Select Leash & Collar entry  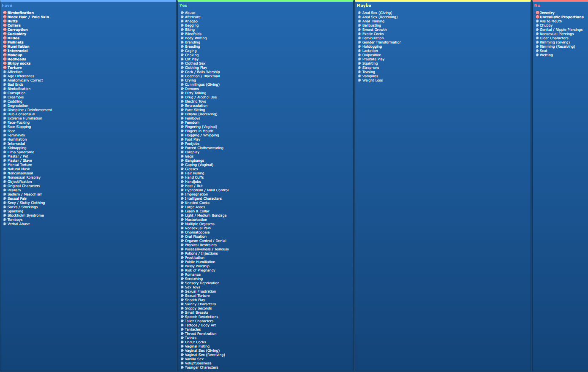point(197,211)
